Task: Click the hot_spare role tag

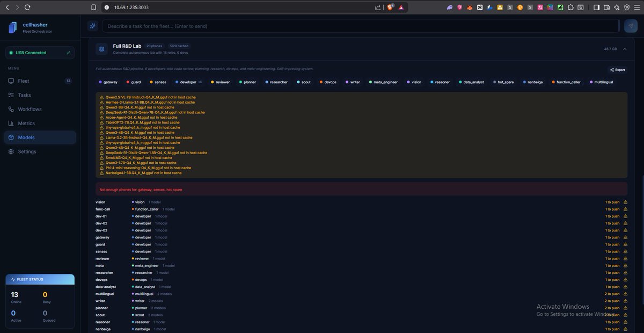Action: (503, 82)
